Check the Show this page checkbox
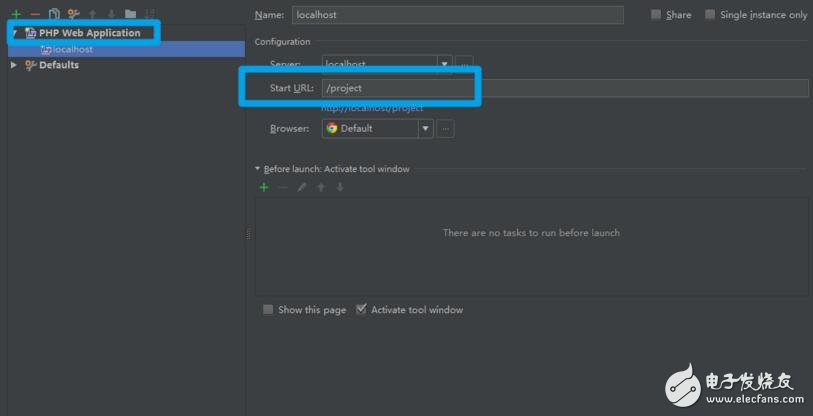Viewport: 813px width, 416px height. 268,310
